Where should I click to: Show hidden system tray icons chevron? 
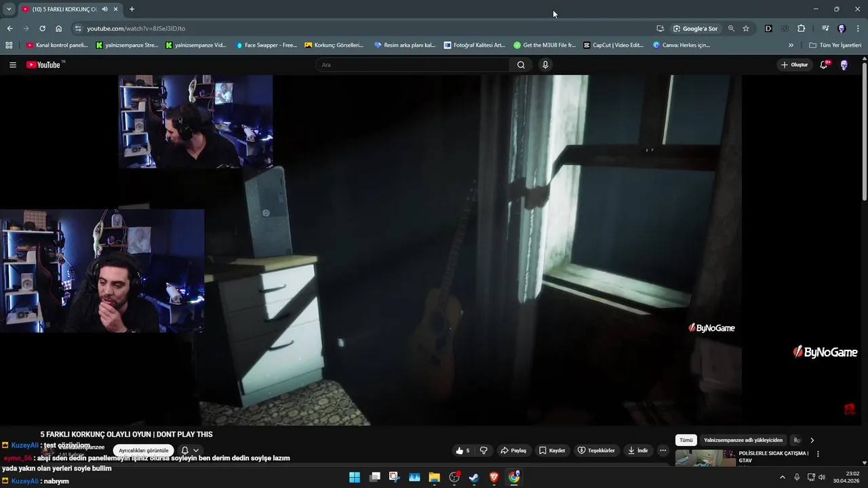[x=782, y=477]
